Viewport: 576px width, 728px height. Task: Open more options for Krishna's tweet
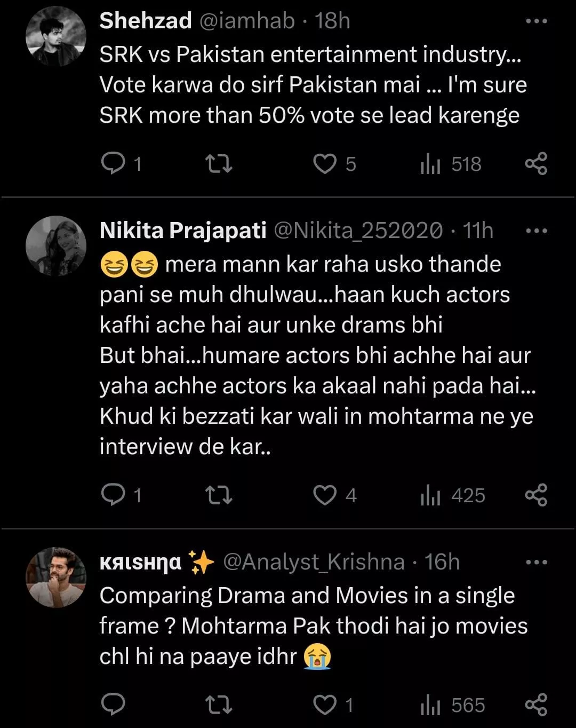[536, 563]
